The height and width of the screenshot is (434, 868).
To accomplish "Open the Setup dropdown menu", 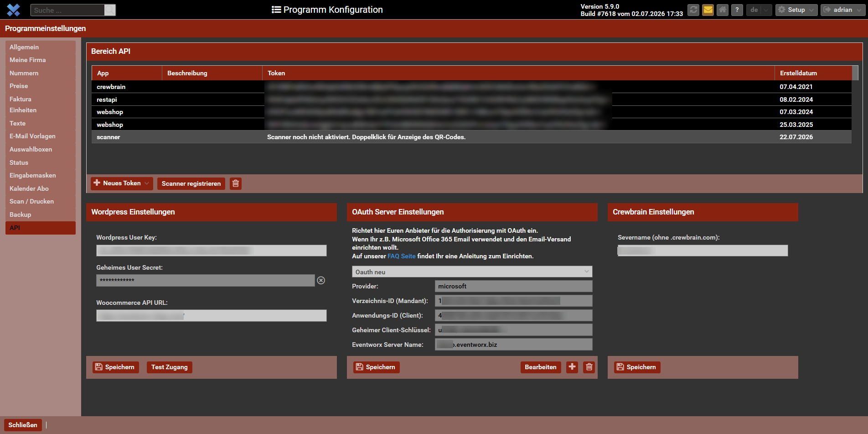I will (x=796, y=10).
